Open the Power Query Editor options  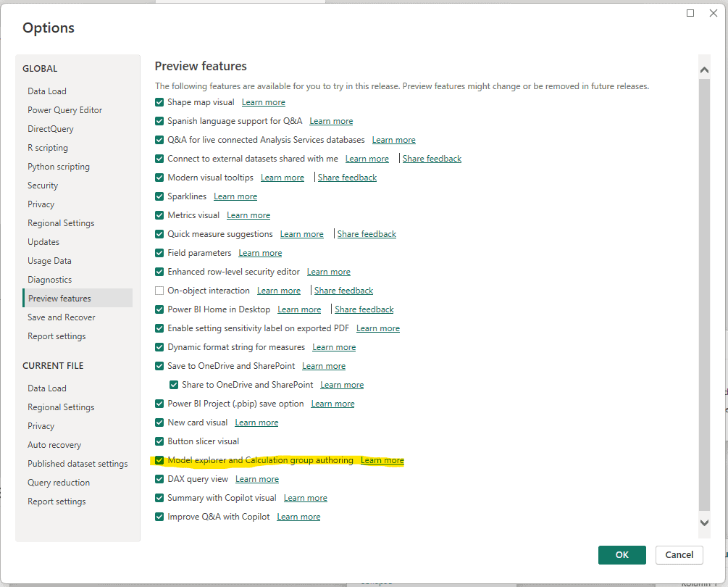(64, 110)
